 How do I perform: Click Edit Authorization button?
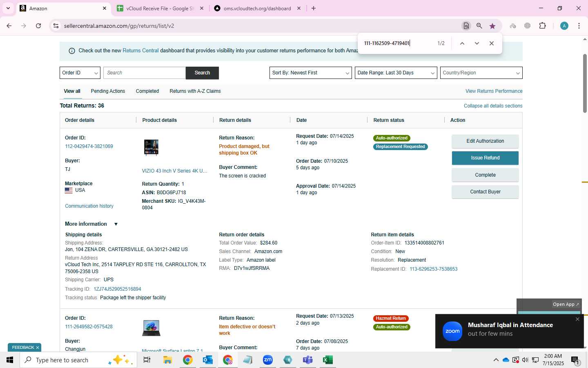[485, 141]
